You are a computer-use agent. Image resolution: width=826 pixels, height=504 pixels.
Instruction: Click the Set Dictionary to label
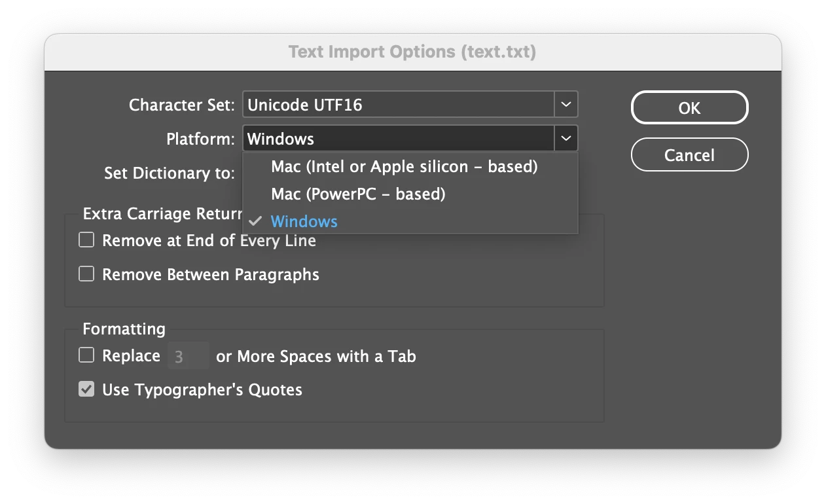coord(169,173)
